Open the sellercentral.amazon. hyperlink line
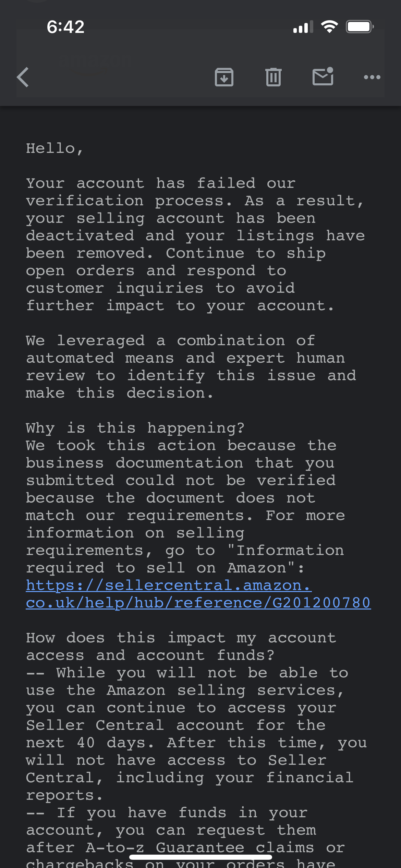 [x=169, y=586]
